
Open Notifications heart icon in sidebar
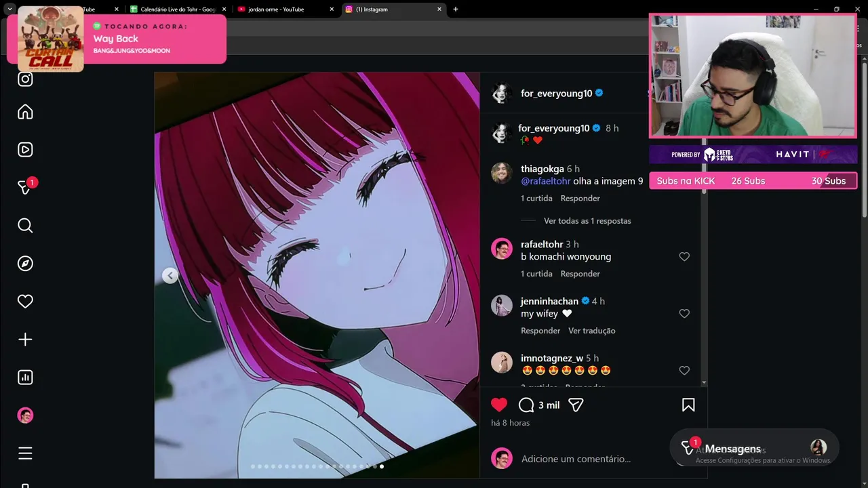click(x=25, y=302)
